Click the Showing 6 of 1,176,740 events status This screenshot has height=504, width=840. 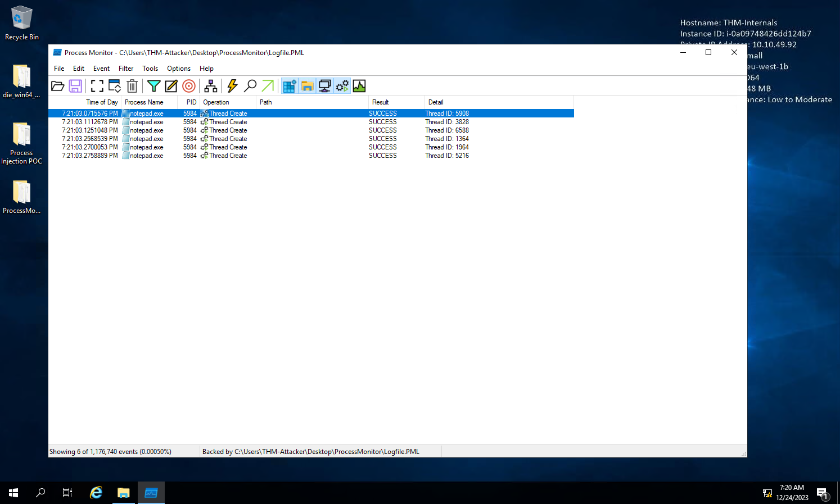click(110, 452)
